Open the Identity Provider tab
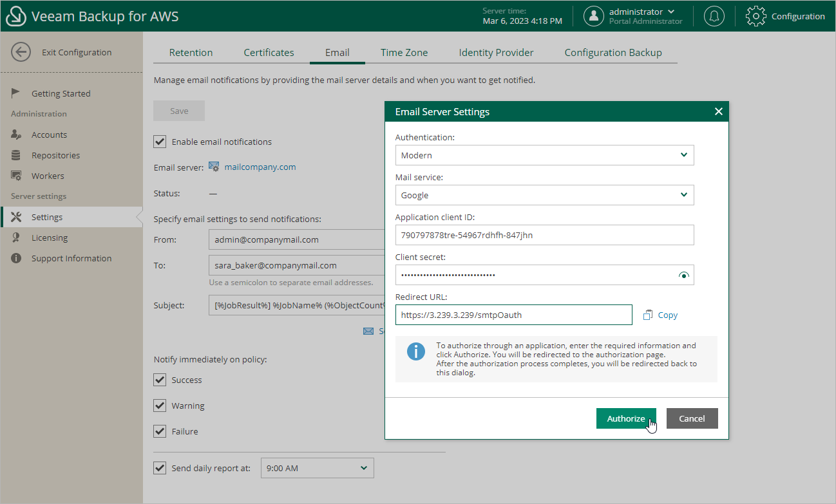The width and height of the screenshot is (836, 504). (x=496, y=53)
